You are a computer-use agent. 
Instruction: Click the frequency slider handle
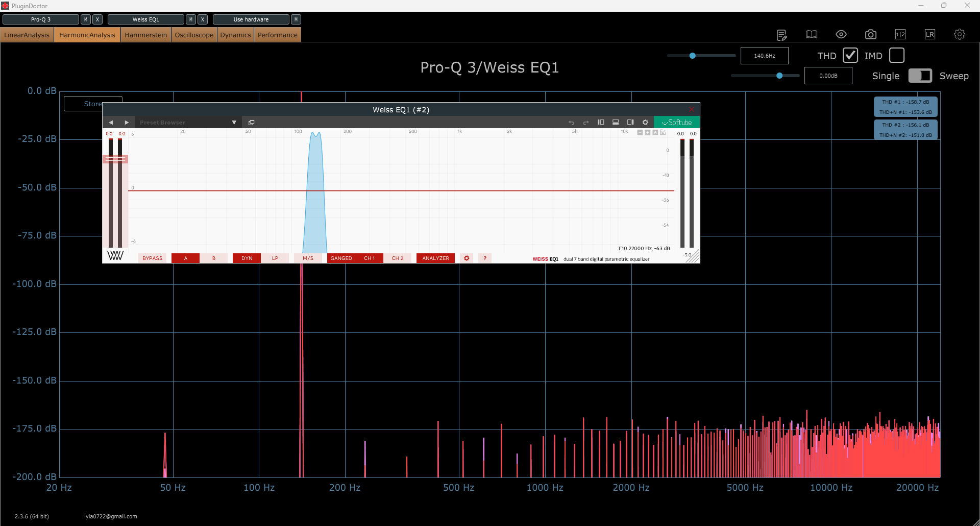point(693,56)
